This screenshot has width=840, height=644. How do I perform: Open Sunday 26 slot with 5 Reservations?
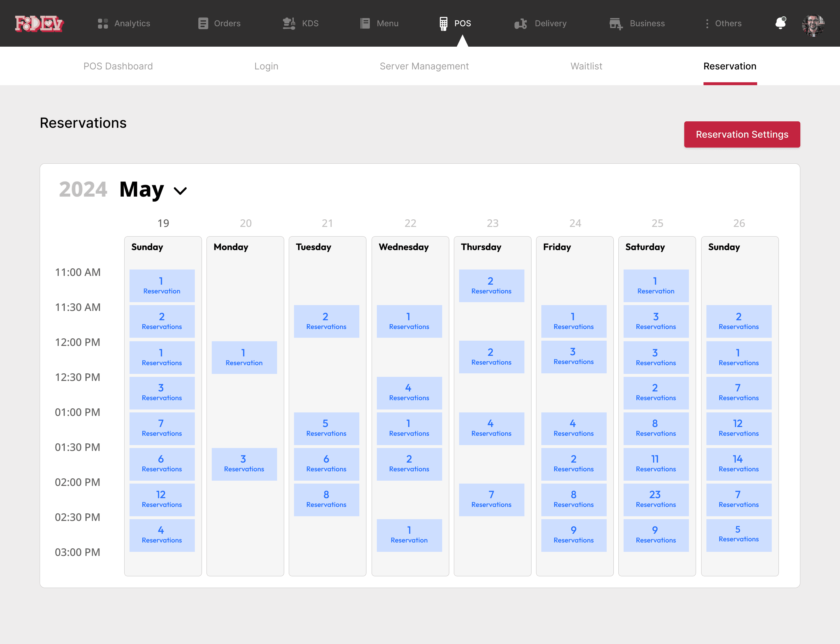pyautogui.click(x=739, y=535)
